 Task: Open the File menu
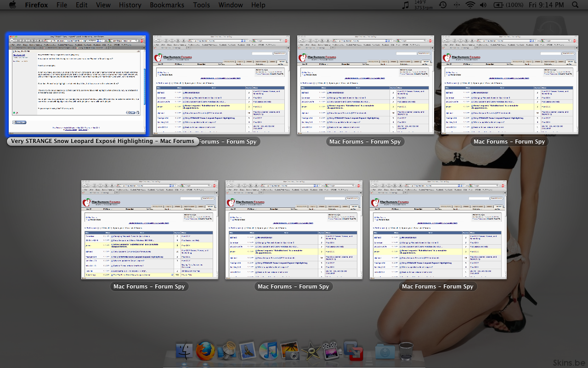click(62, 5)
